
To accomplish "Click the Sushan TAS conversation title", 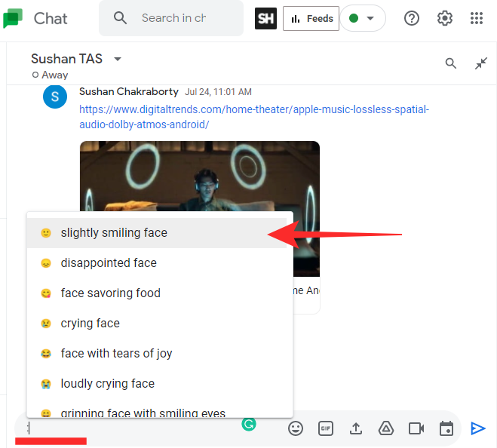I will [x=66, y=59].
